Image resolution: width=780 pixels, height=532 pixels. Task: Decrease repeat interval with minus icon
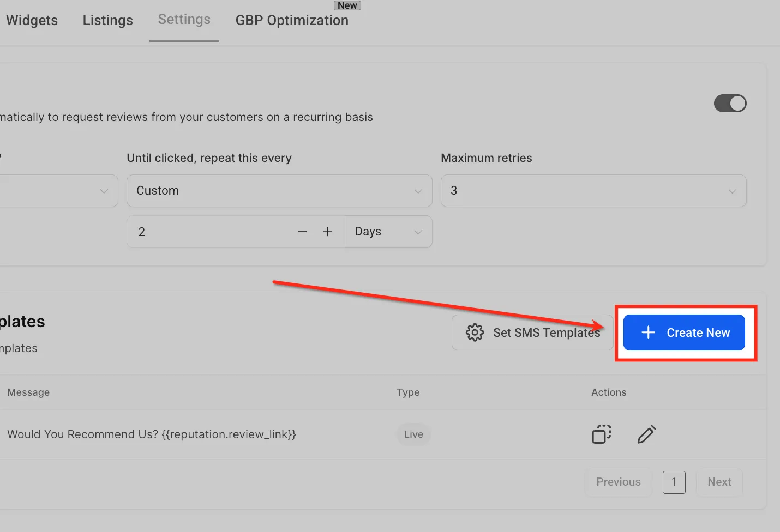click(303, 232)
